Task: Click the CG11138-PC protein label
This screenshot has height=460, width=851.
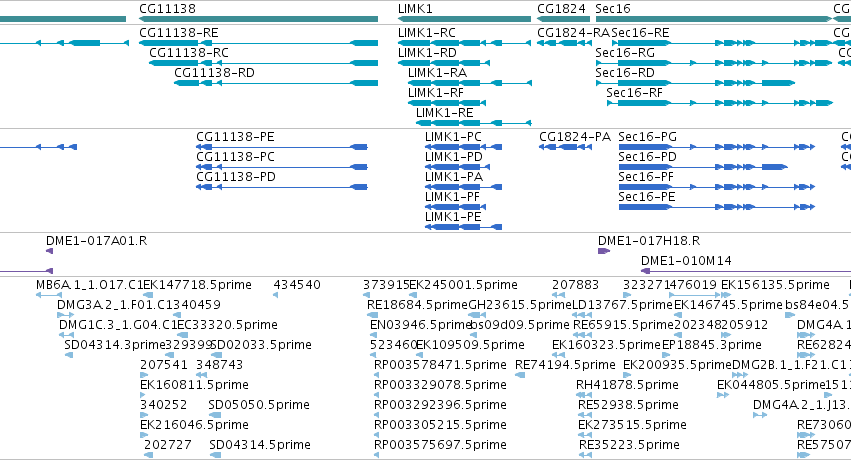Action: click(x=236, y=157)
